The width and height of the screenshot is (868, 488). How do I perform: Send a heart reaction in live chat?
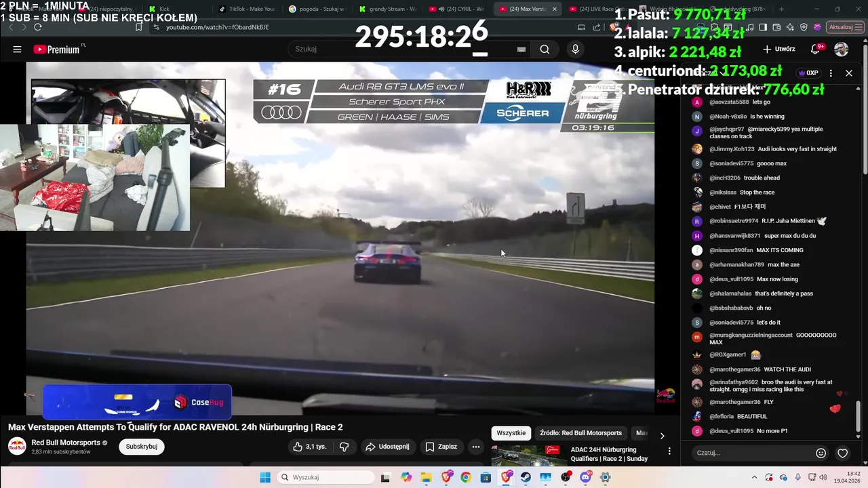coord(842,453)
